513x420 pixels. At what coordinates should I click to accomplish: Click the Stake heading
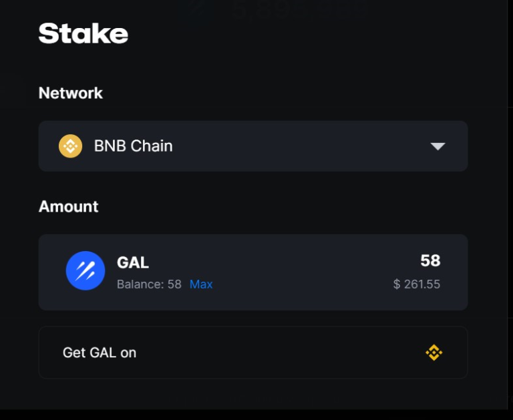(83, 33)
